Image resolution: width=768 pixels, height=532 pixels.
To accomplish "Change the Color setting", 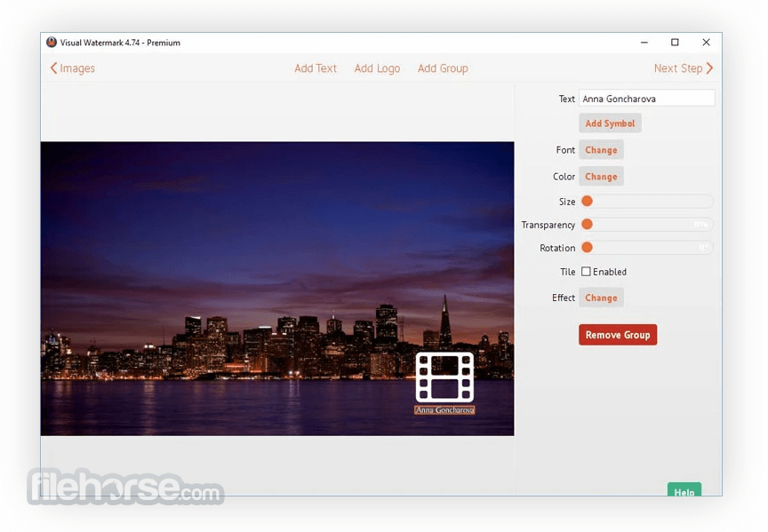I will click(x=601, y=176).
